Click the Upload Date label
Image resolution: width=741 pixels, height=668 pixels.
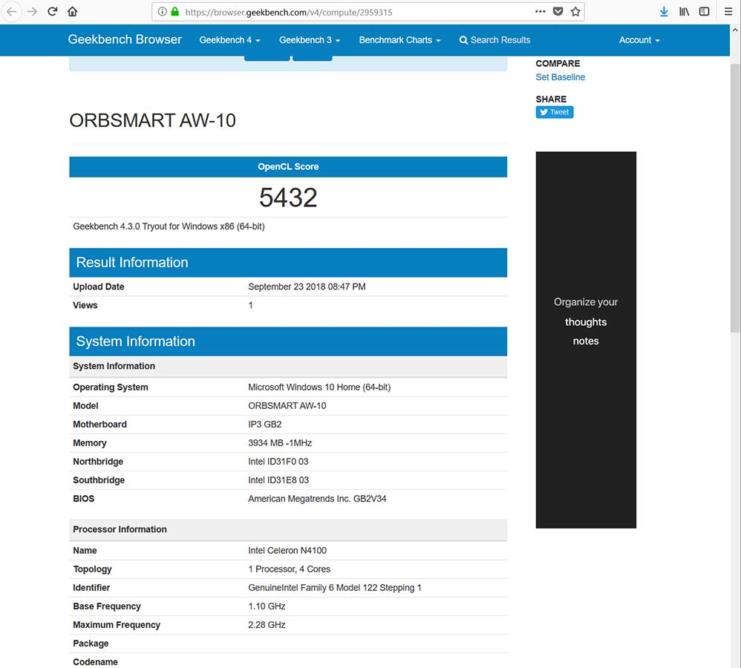coord(98,287)
